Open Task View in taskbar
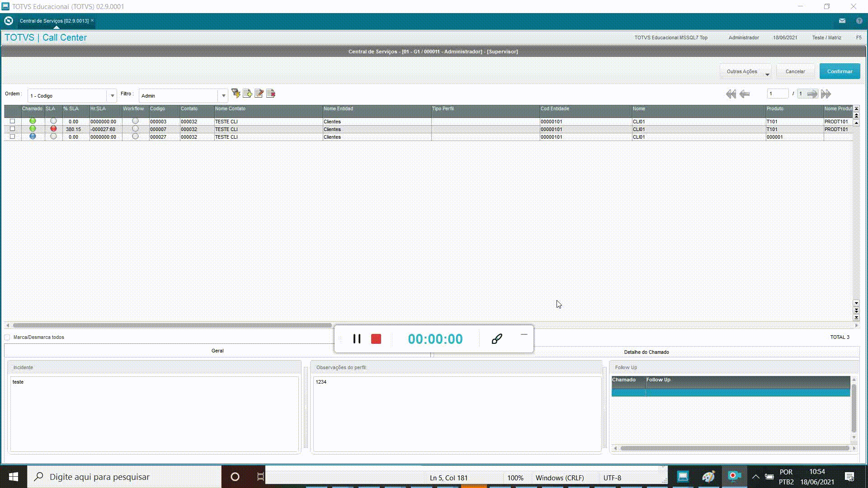The image size is (868, 488). pyautogui.click(x=260, y=477)
